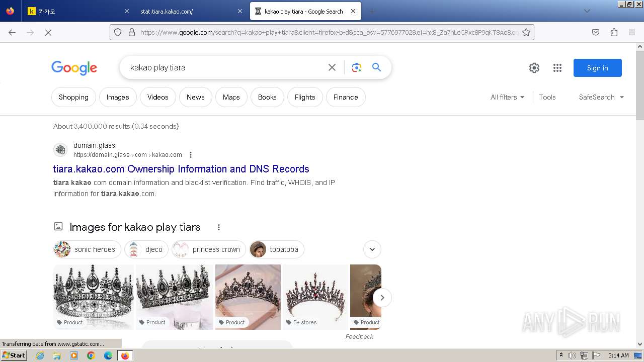The image size is (644, 362).
Task: Click the Sign in button
Action: 598,68
